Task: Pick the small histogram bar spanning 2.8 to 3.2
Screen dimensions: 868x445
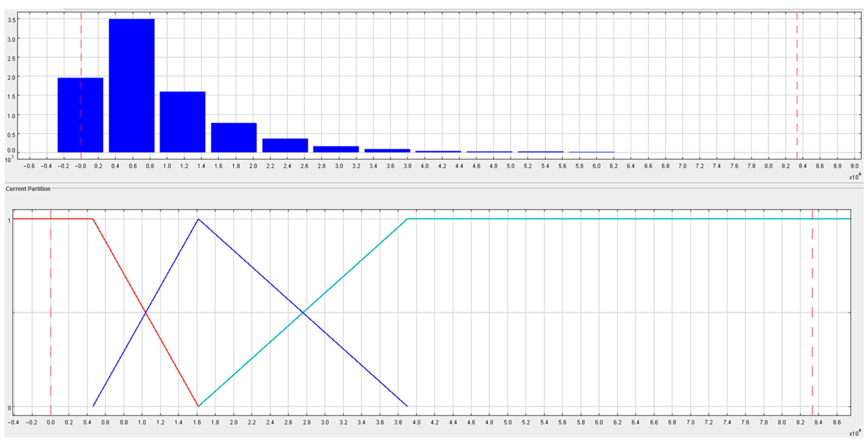Action: [x=336, y=149]
